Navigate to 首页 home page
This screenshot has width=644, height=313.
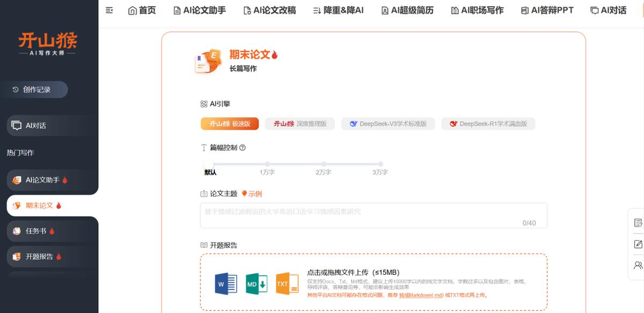[x=142, y=10]
